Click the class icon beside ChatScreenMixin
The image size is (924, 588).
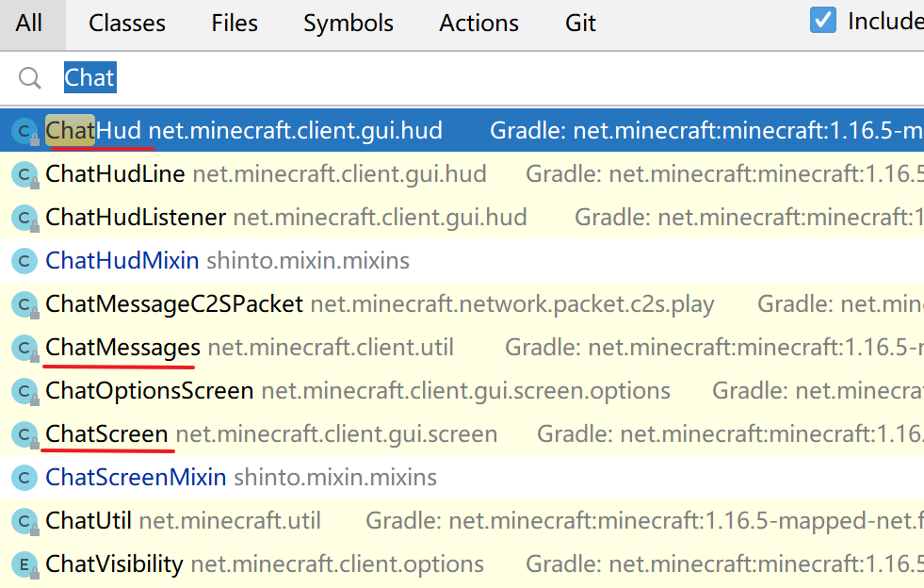[x=24, y=478]
